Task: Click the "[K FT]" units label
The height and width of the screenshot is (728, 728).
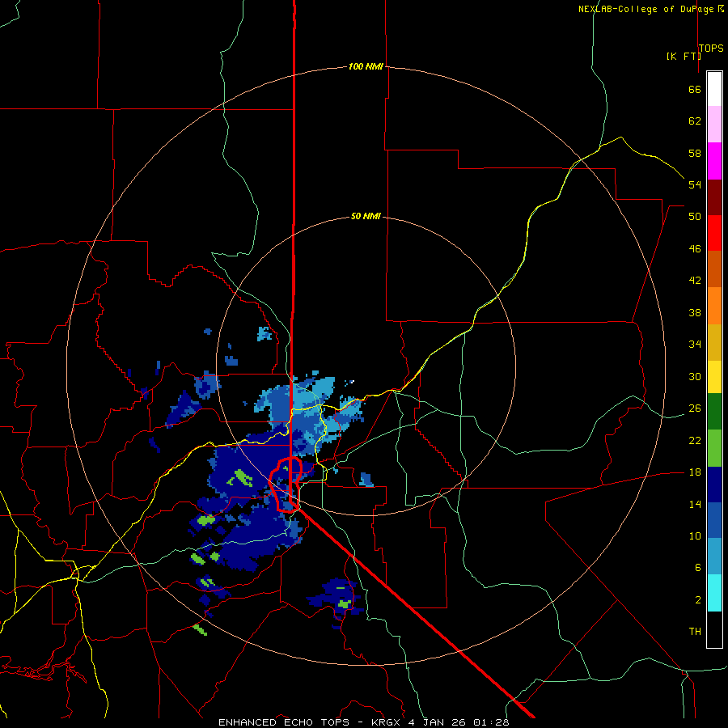Action: click(684, 56)
